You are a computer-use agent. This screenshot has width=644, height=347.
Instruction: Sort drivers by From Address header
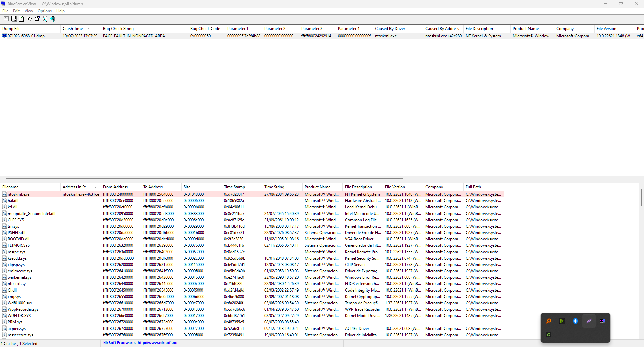coord(121,187)
